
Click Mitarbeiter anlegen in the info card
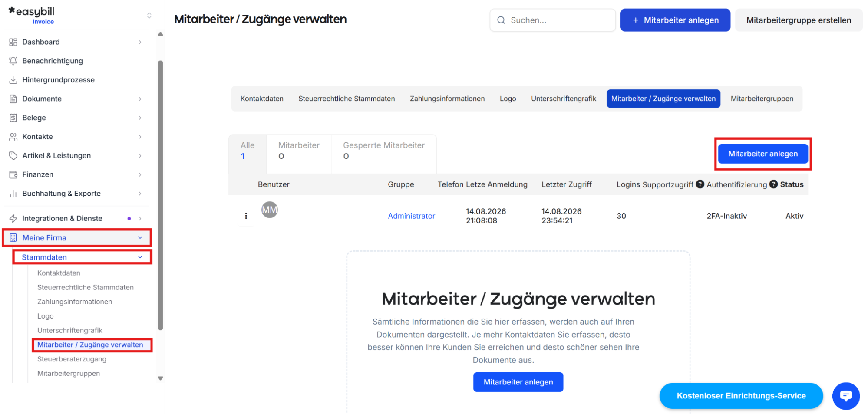(x=518, y=382)
